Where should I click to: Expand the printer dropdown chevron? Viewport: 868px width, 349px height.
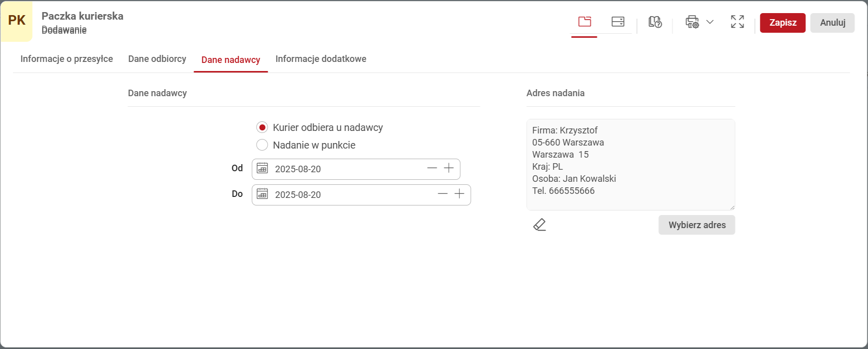pos(710,22)
